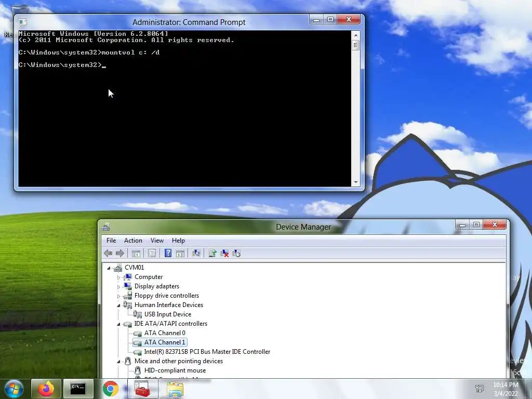532x399 pixels.
Task: Click the 'Microsoft Windows [Version 6.2.8064]' line
Action: coord(93,34)
